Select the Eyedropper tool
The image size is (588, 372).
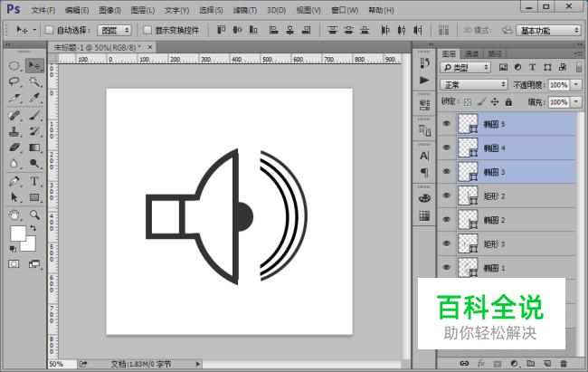(34, 98)
